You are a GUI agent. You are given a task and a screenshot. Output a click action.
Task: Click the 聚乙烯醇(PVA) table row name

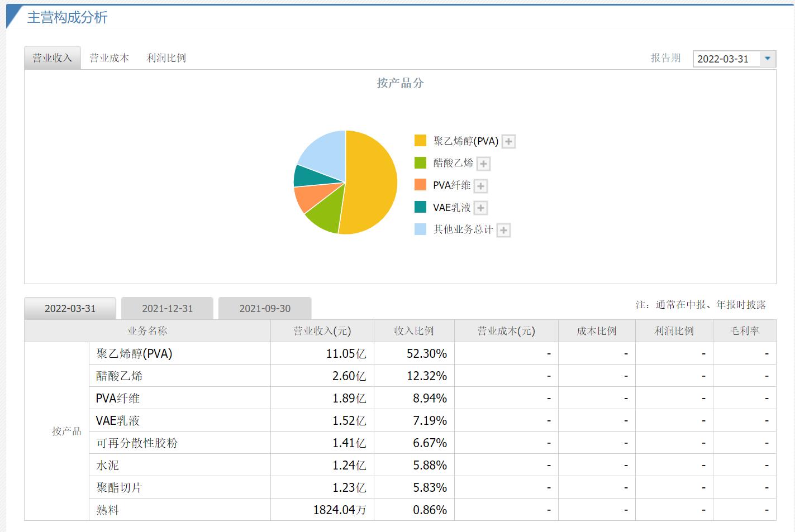click(x=134, y=353)
